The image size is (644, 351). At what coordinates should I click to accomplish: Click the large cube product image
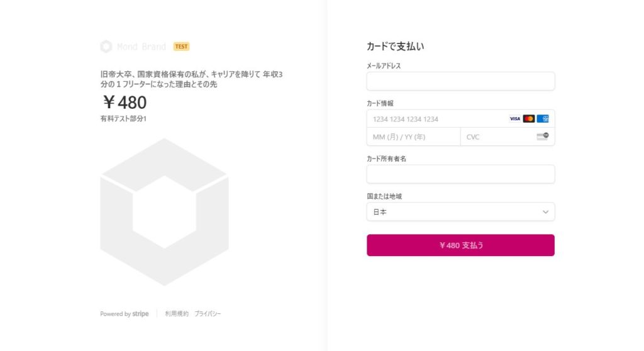pyautogui.click(x=164, y=211)
